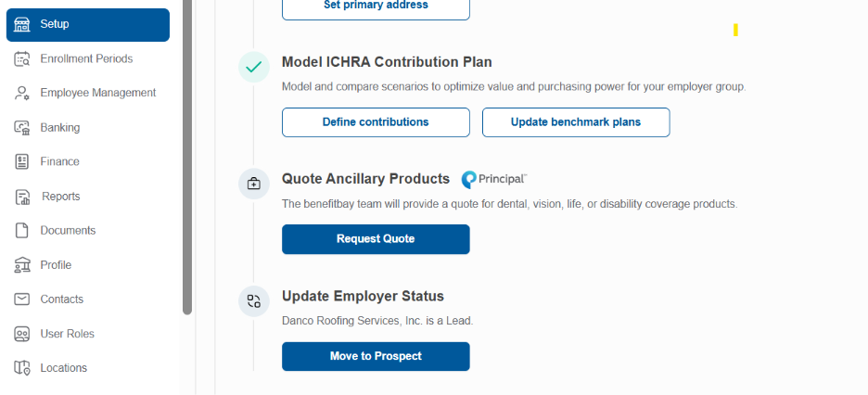
Task: Click the Finance ledger icon
Action: (x=21, y=161)
